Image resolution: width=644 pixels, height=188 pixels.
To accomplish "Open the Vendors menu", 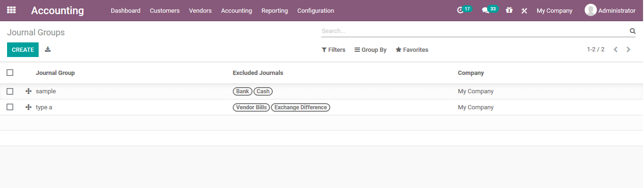I will [200, 10].
